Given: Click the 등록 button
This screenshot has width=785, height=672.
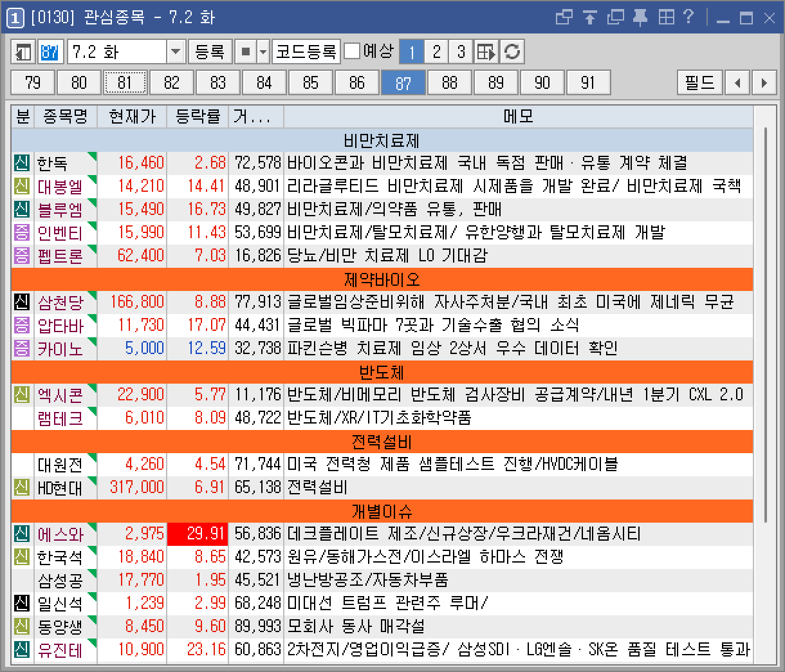Looking at the screenshot, I should [209, 51].
